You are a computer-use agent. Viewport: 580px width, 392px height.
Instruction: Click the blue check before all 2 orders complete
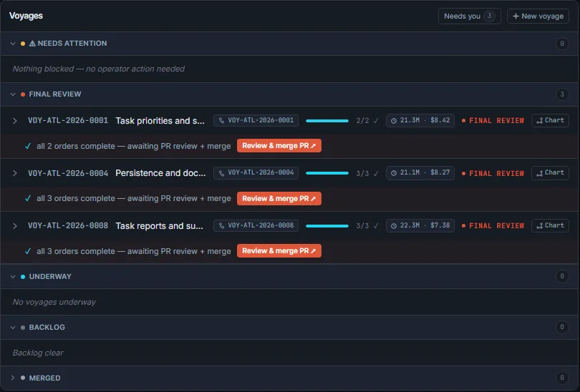click(x=28, y=146)
